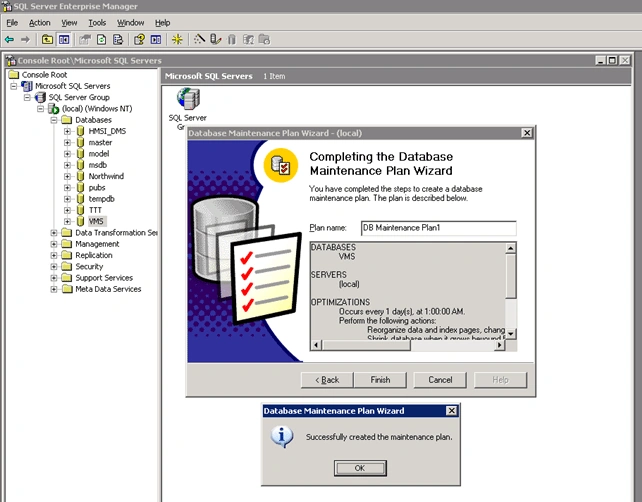The image size is (642, 502).
Task: Toggle the Show/Hide Console Tree icon
Action: pos(64,40)
